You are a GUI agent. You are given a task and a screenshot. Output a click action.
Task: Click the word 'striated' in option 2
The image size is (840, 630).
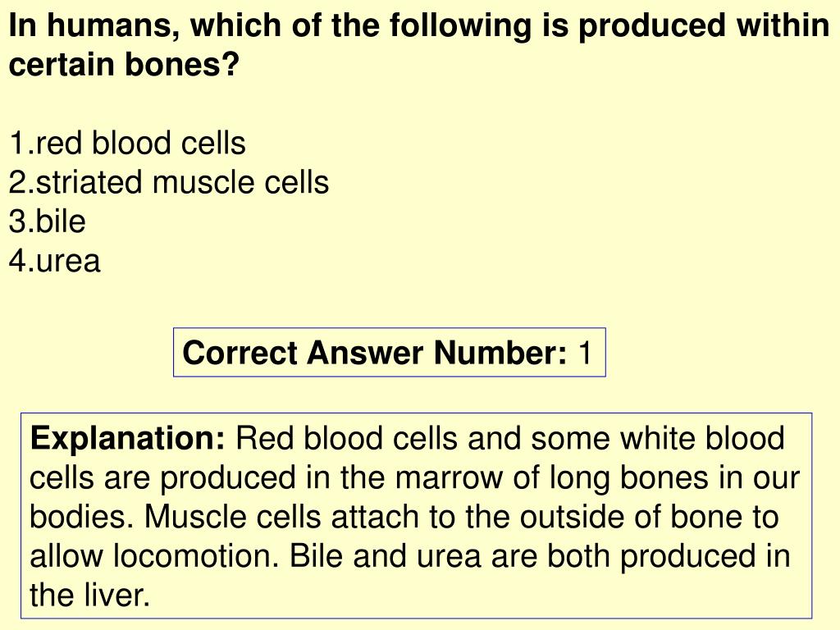pos(89,182)
